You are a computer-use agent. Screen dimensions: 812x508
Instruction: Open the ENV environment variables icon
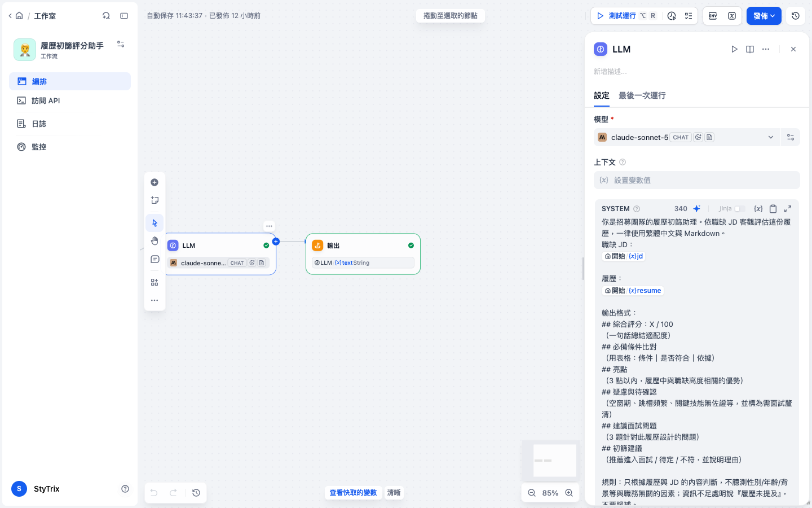tap(713, 16)
